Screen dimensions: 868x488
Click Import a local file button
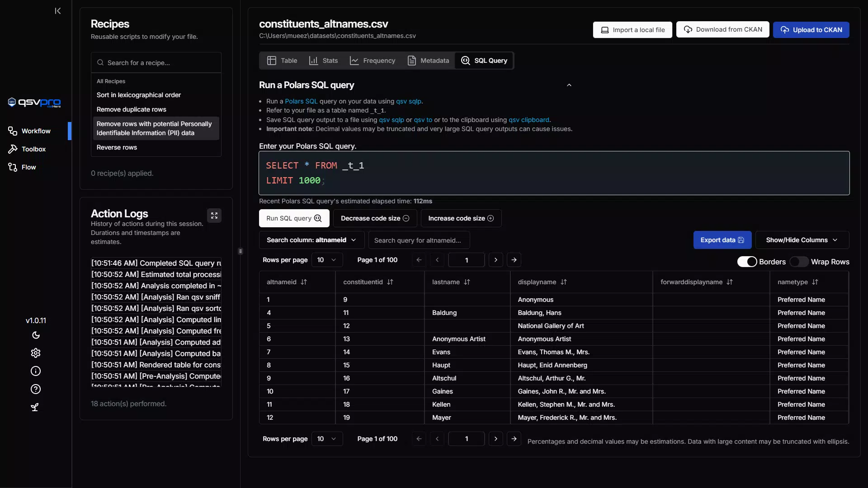click(632, 30)
